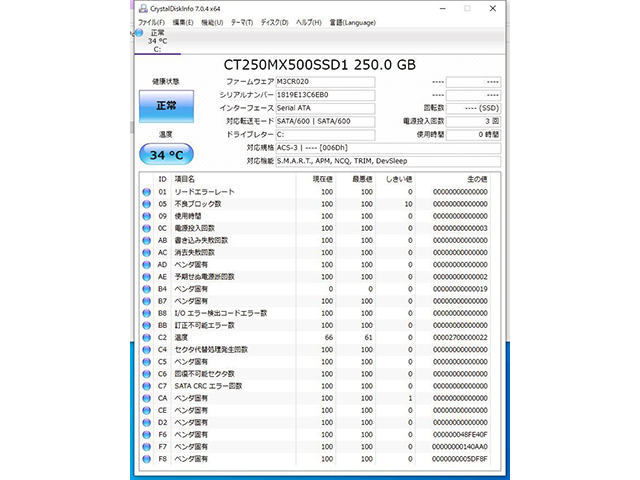Click status orb for ID B4 row
Image resolution: width=640 pixels, height=480 pixels.
pos(147,289)
